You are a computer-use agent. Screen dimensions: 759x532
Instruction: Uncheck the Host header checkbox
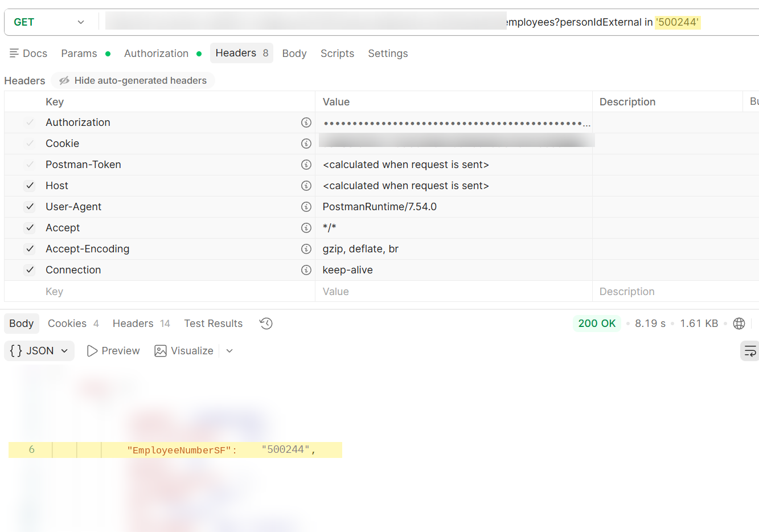(x=30, y=186)
